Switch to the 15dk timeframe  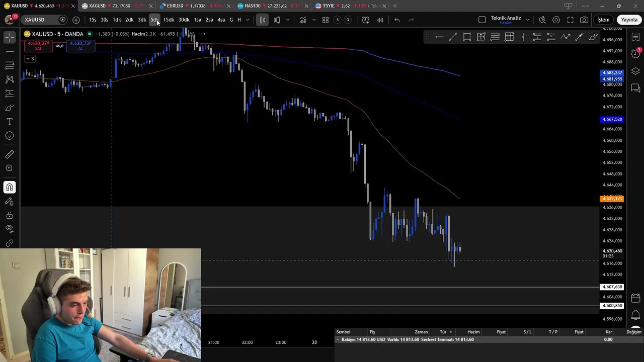[169, 20]
